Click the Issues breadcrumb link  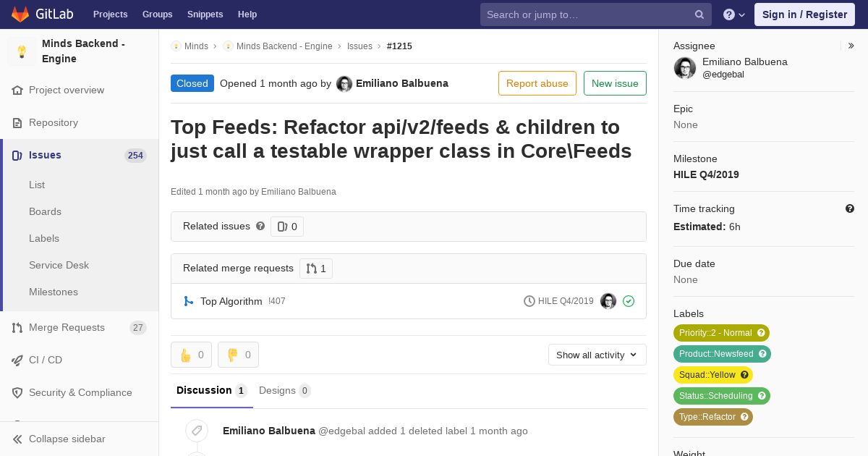(359, 46)
